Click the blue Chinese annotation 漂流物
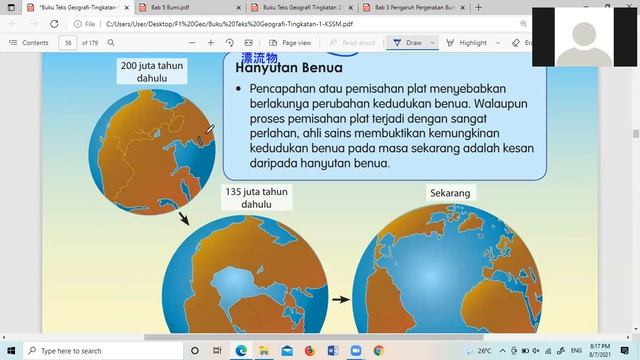The height and width of the screenshot is (360, 640). 259,58
